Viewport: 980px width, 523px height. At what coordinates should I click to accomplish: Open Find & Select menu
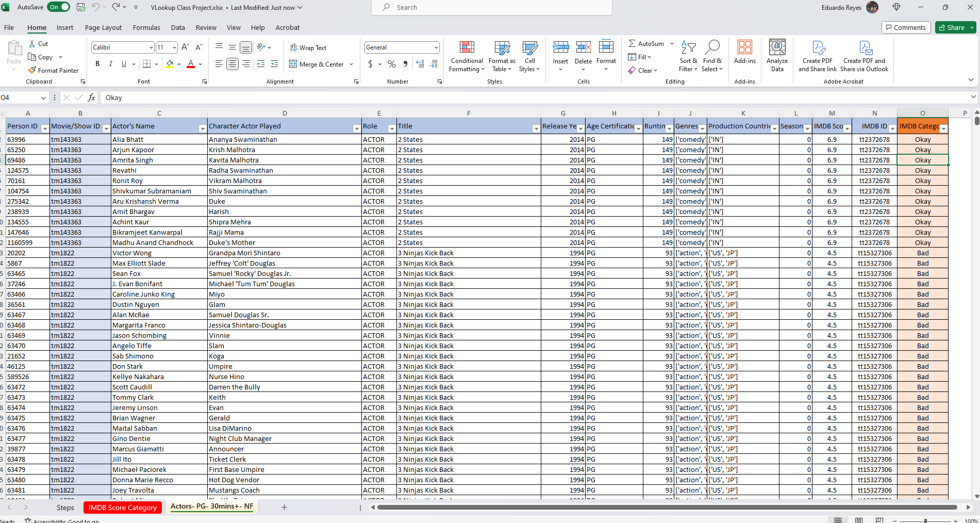[x=712, y=56]
